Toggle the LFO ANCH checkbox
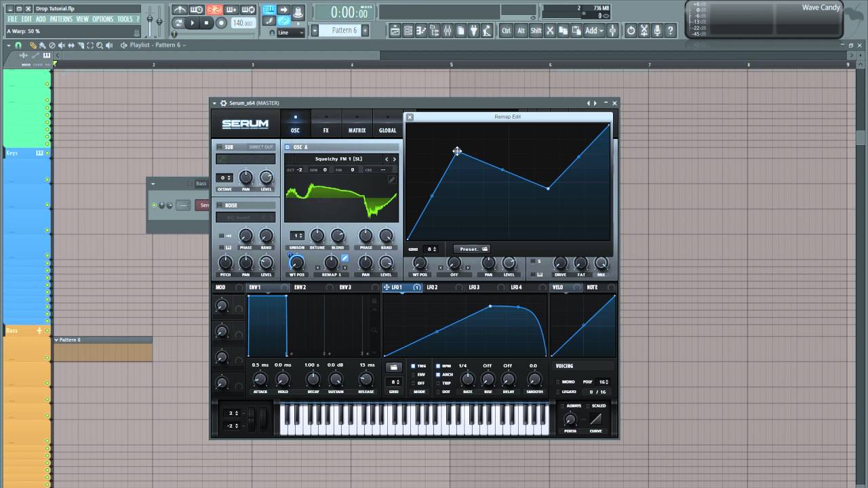 (438, 374)
